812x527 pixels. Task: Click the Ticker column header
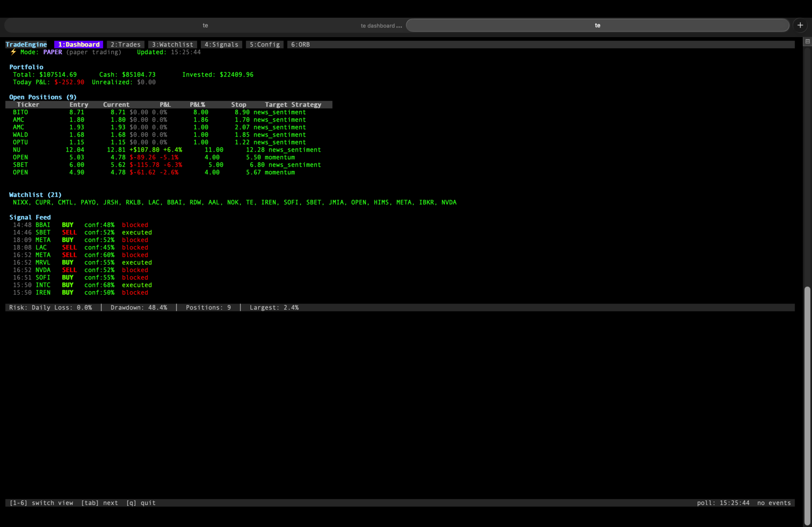tap(28, 104)
